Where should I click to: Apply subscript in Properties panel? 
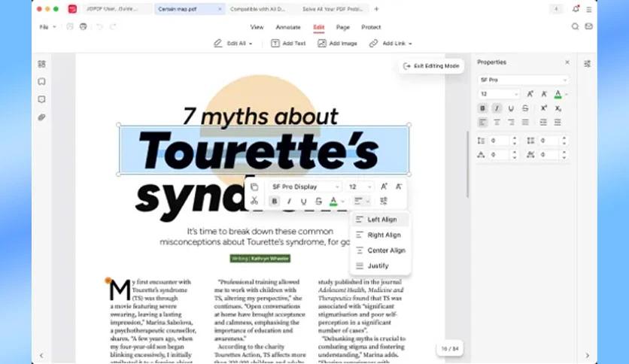click(558, 108)
